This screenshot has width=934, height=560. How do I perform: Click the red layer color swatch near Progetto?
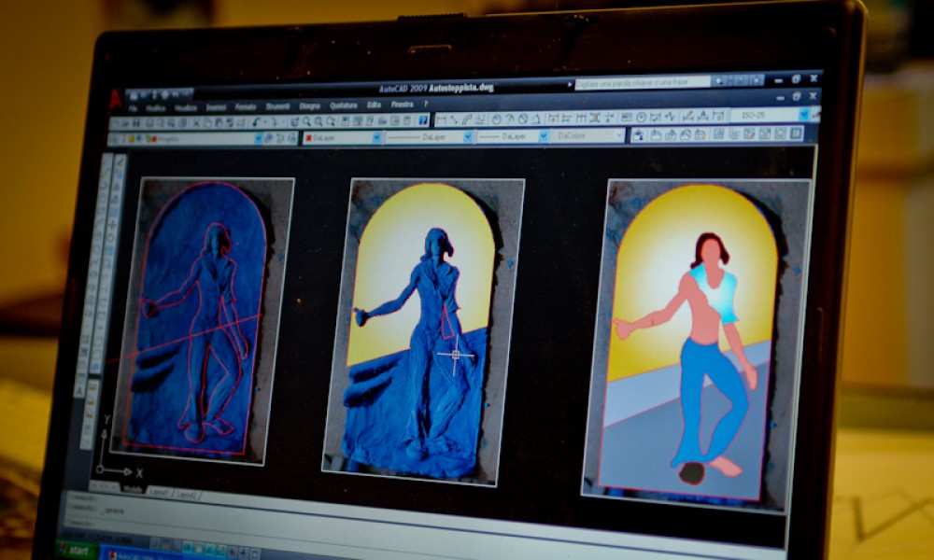(154, 139)
